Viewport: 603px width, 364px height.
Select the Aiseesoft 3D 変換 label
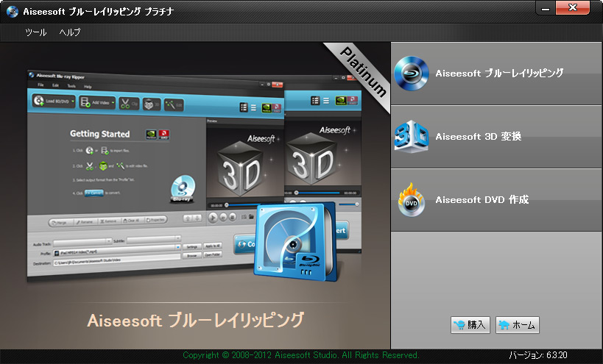[x=478, y=136]
